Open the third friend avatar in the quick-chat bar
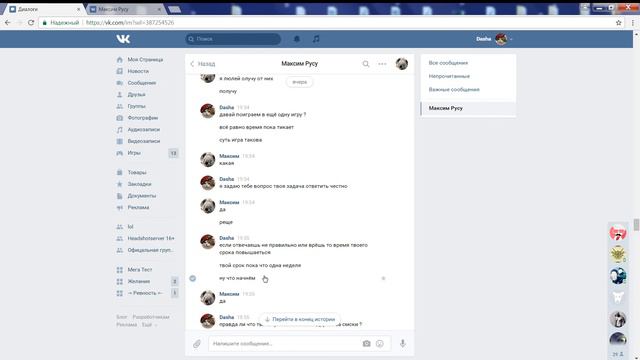Image resolution: width=640 pixels, height=360 pixels. (x=618, y=276)
